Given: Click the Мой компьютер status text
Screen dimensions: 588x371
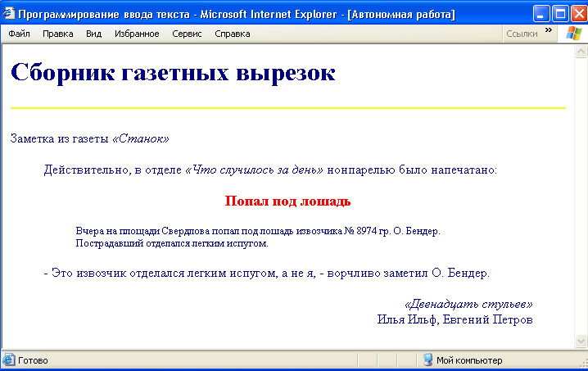Looking at the screenshot, I should [469, 360].
